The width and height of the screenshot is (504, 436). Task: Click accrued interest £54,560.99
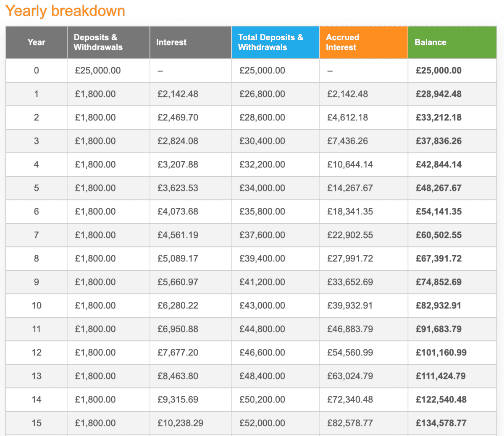[x=350, y=352]
